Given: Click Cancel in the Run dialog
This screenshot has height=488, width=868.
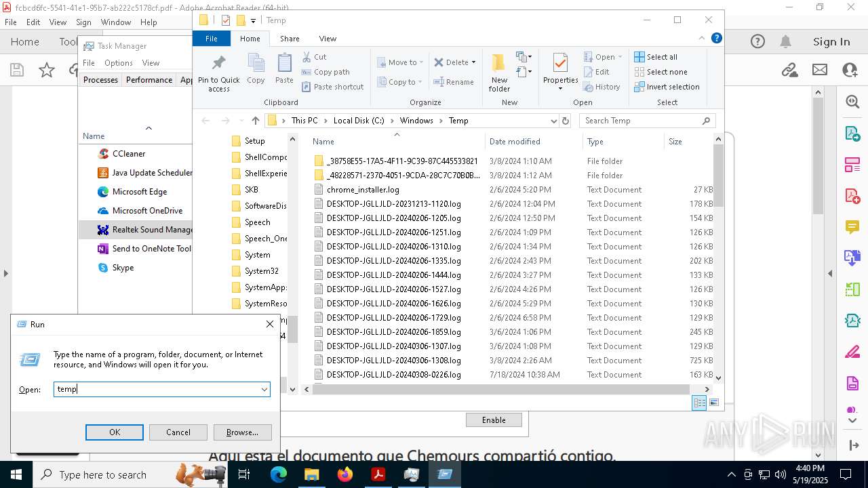Looking at the screenshot, I should pyautogui.click(x=178, y=432).
